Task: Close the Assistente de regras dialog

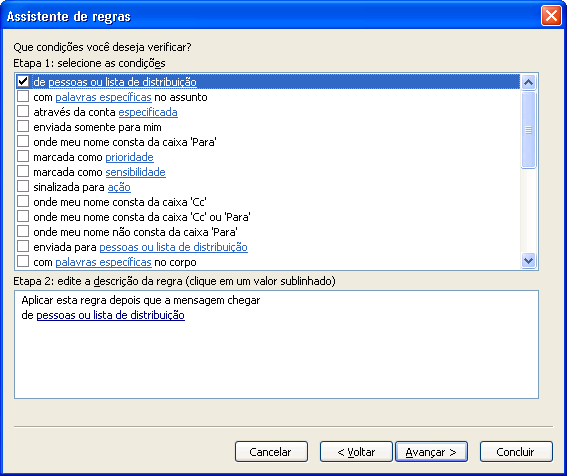Action: (x=551, y=16)
